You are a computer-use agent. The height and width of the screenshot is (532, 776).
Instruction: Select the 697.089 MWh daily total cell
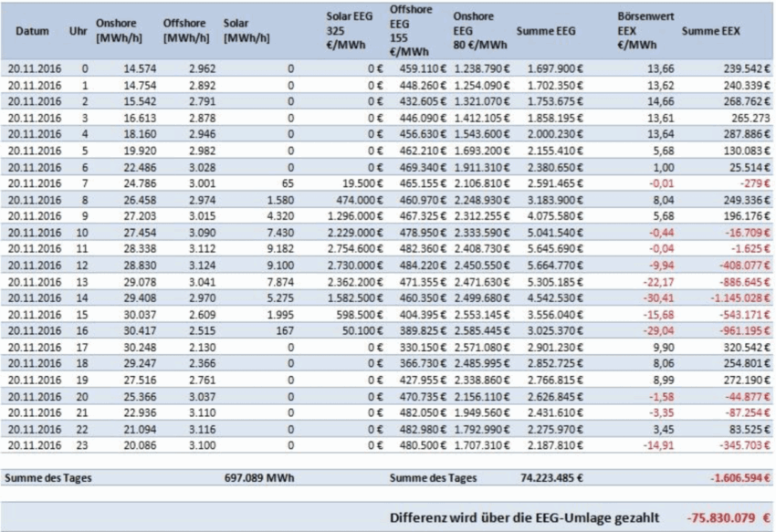click(x=260, y=477)
